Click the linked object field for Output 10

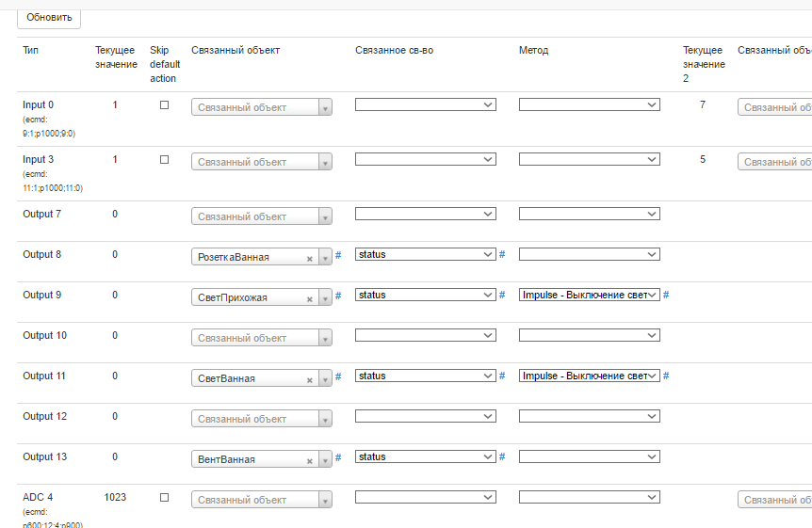tap(261, 338)
